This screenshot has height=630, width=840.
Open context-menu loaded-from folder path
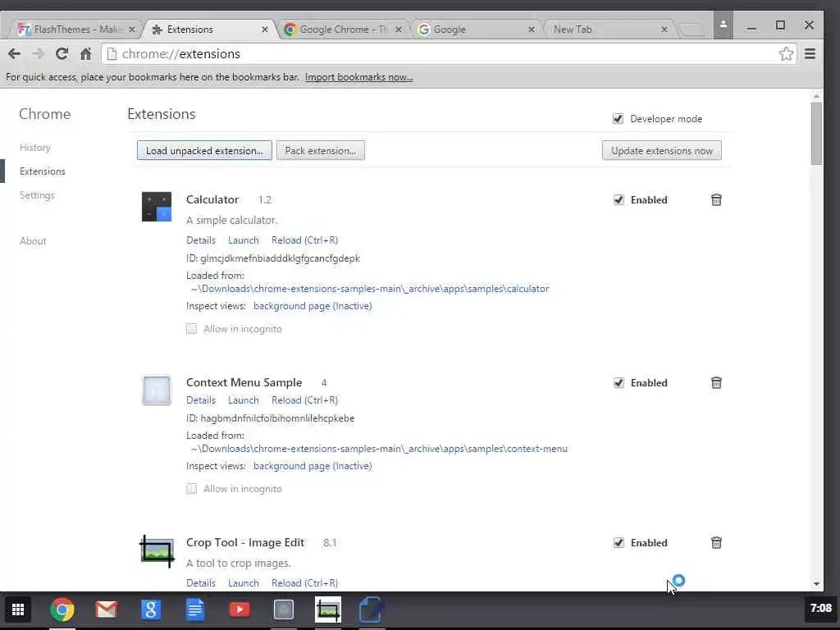379,449
